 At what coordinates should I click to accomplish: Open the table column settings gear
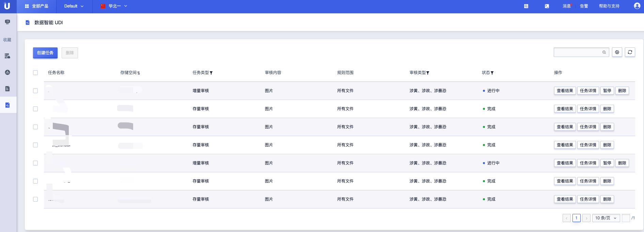pos(617,52)
